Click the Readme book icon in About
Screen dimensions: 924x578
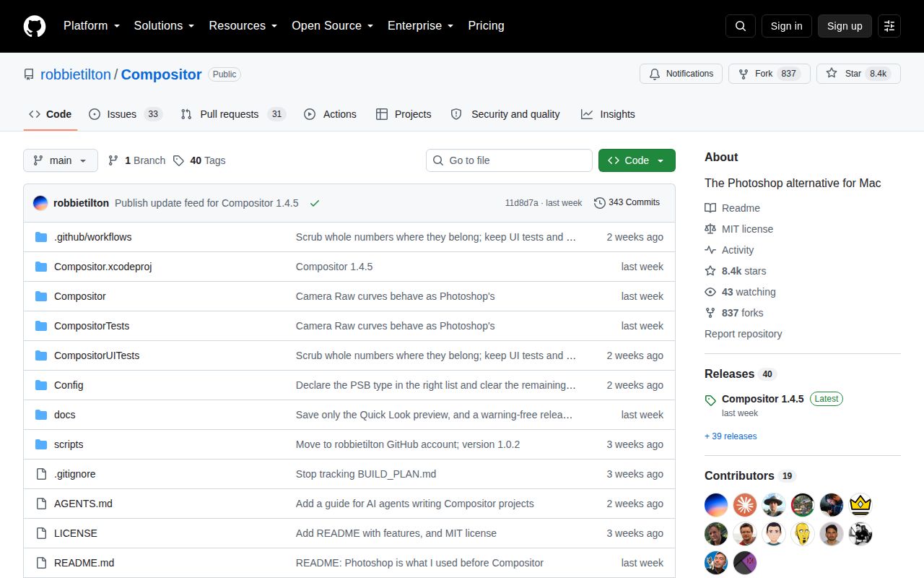(710, 208)
